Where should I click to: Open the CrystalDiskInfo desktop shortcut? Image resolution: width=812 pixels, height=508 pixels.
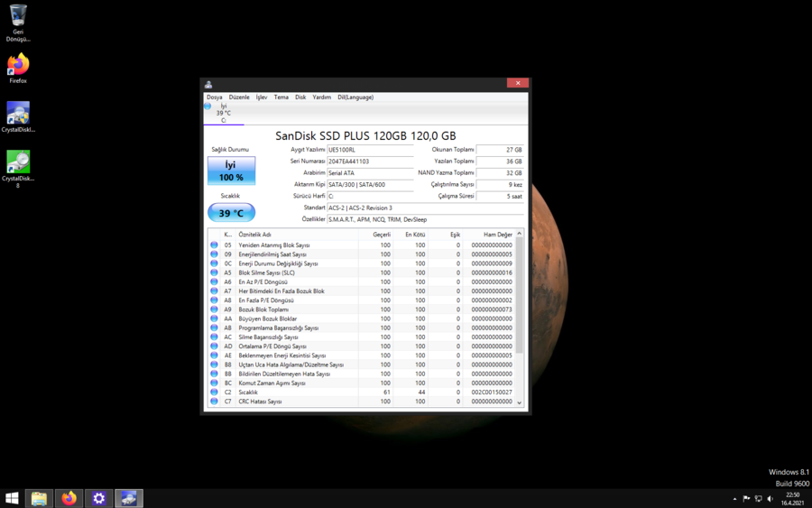pyautogui.click(x=18, y=117)
